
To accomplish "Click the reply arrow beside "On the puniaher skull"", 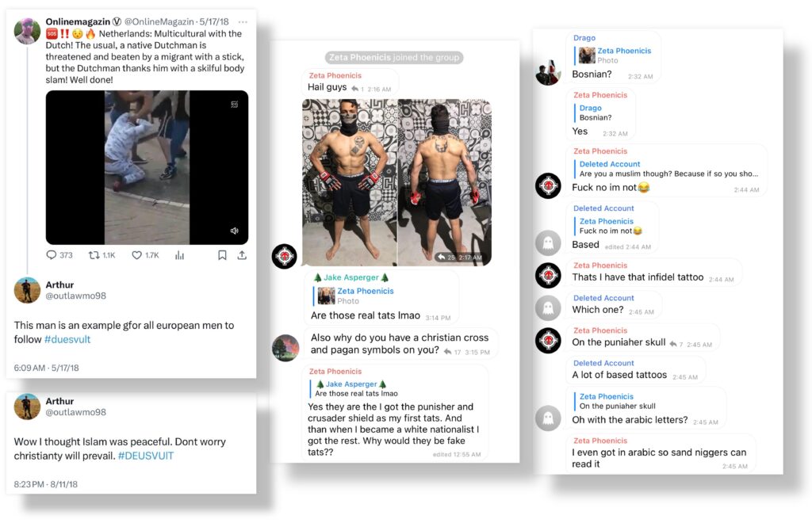I will [672, 344].
